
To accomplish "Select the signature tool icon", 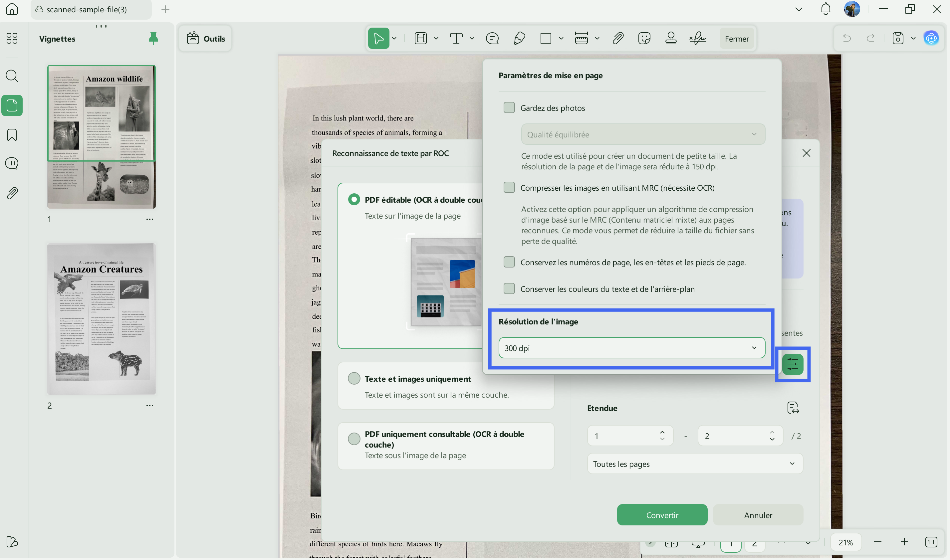I will [697, 39].
